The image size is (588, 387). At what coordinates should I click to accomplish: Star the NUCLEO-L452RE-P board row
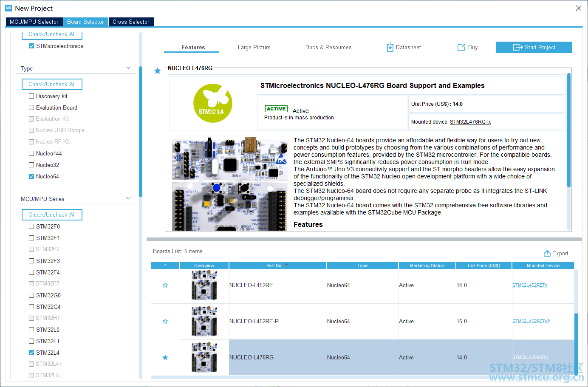click(x=165, y=322)
